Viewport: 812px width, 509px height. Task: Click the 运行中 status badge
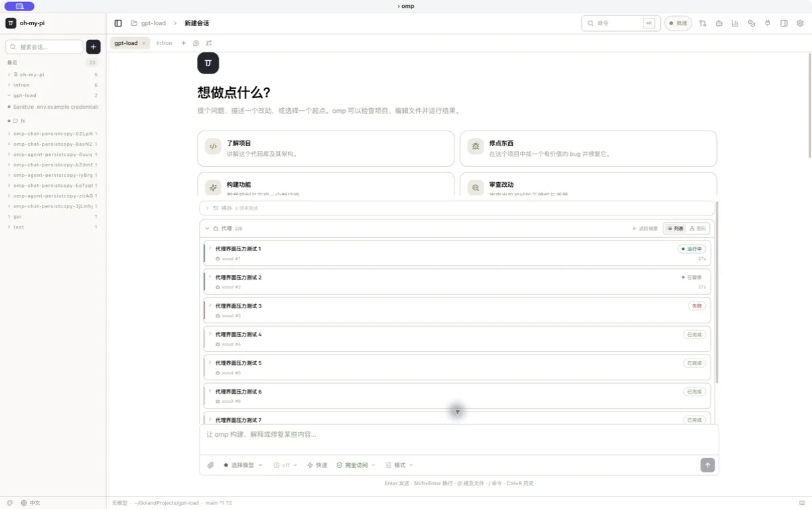pos(691,249)
